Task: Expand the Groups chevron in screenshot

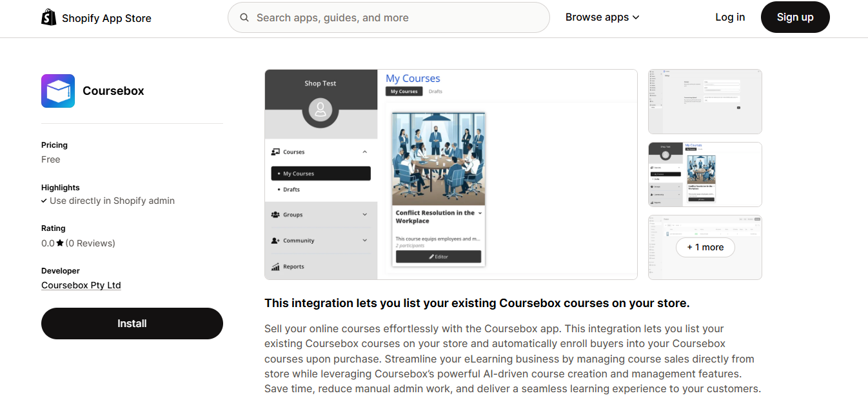Action: (x=364, y=215)
